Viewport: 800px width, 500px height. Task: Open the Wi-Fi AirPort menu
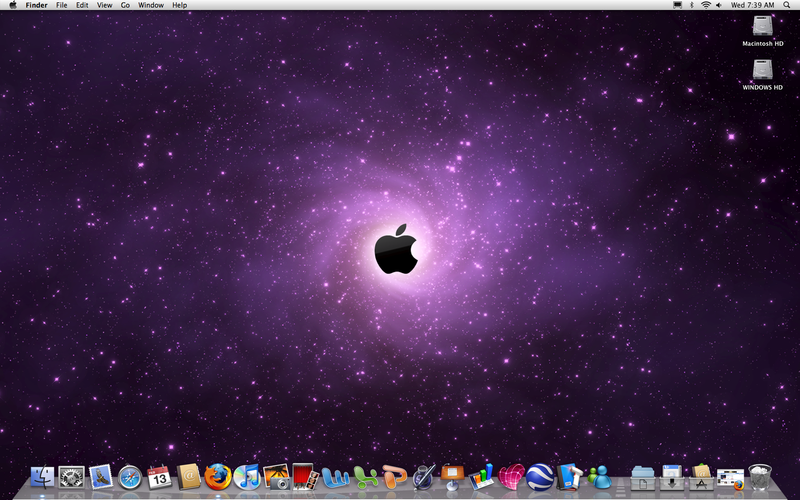click(706, 5)
